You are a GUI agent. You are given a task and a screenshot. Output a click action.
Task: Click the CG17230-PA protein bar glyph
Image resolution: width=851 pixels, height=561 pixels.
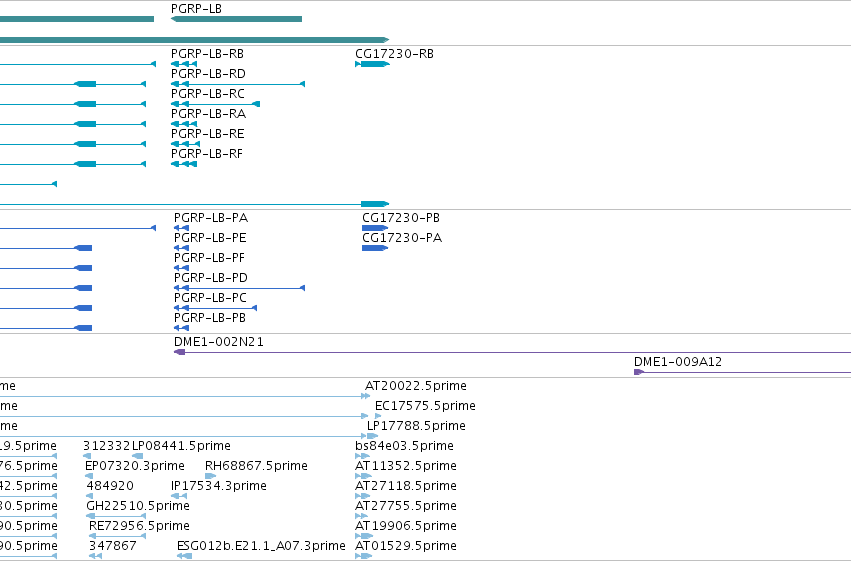(x=375, y=248)
